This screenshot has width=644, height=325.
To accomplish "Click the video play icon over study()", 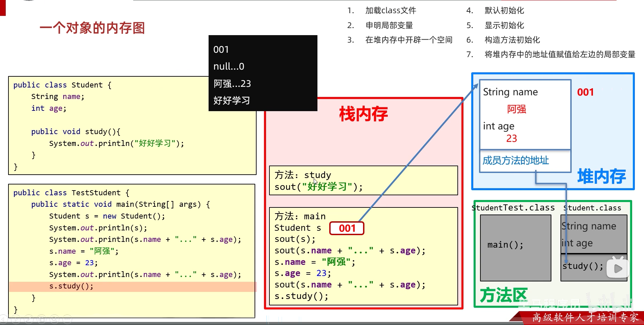I will point(617,268).
